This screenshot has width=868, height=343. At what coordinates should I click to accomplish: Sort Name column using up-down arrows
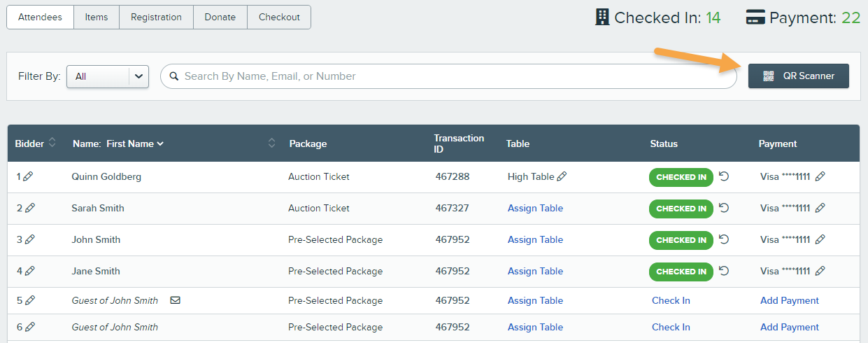[272, 143]
